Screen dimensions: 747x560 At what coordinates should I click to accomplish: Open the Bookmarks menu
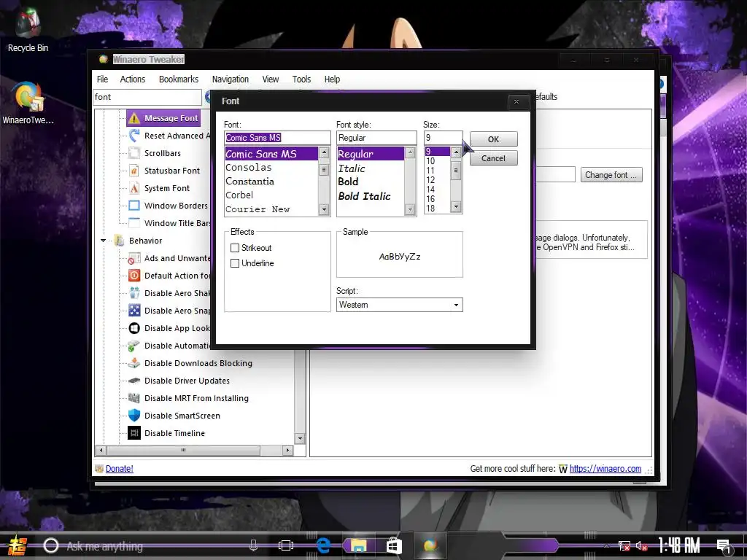tap(179, 79)
